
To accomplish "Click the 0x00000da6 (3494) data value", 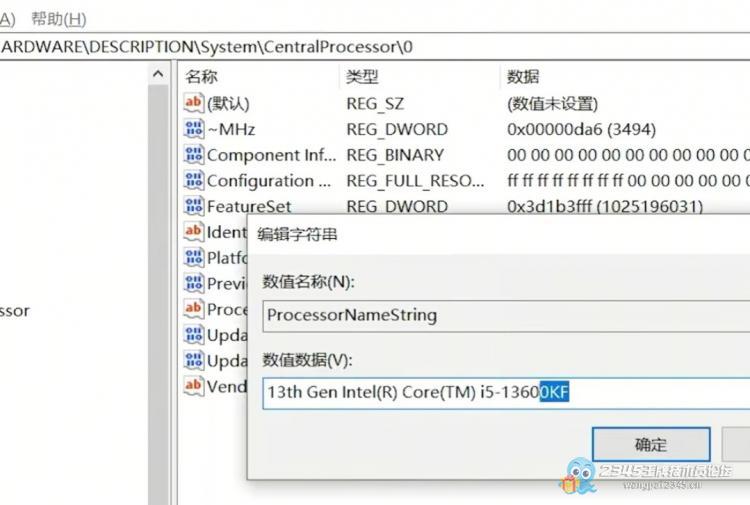I will coord(582,130).
